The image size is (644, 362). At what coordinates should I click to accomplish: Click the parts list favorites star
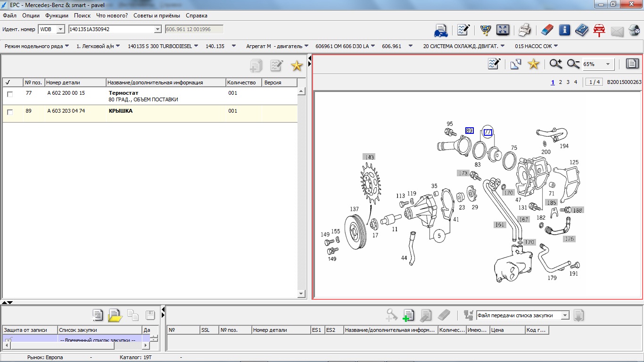(x=297, y=66)
